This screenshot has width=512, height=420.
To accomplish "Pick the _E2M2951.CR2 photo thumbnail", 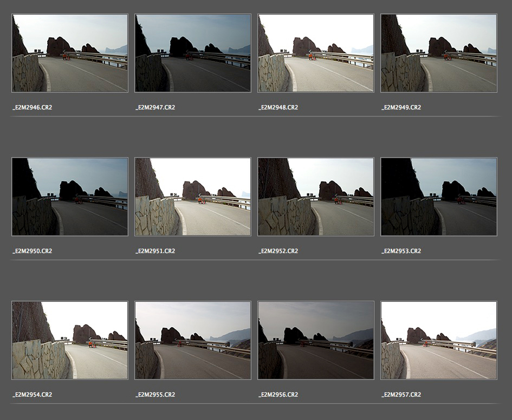I will coord(193,197).
